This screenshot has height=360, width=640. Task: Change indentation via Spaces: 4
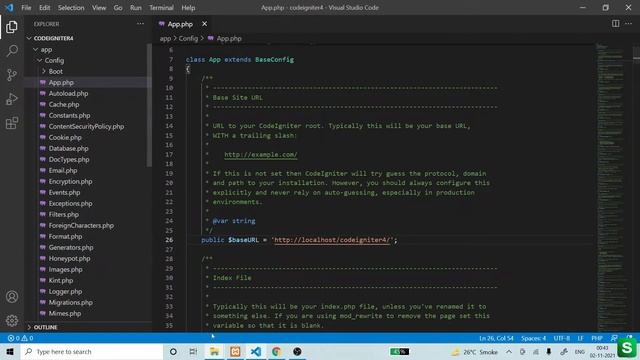[x=533, y=338]
